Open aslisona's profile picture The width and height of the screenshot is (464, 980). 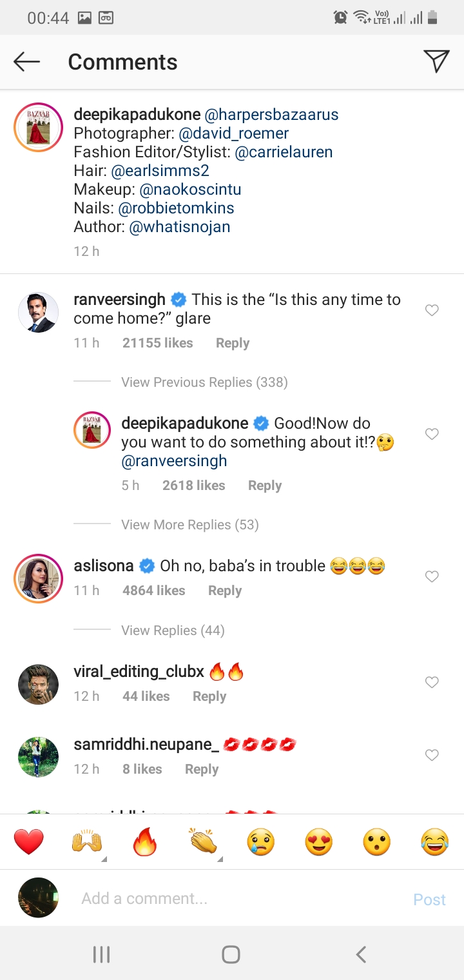tap(38, 577)
